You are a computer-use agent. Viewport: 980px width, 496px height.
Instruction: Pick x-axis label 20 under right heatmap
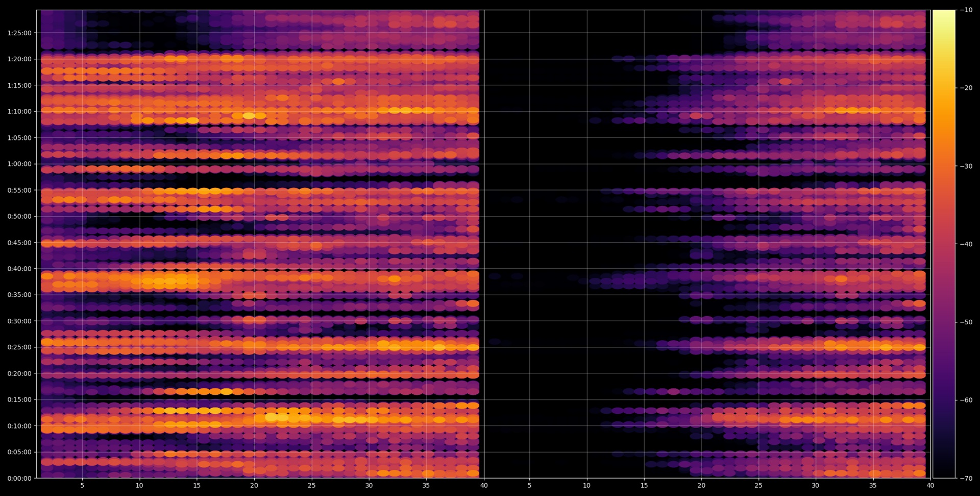coord(701,486)
